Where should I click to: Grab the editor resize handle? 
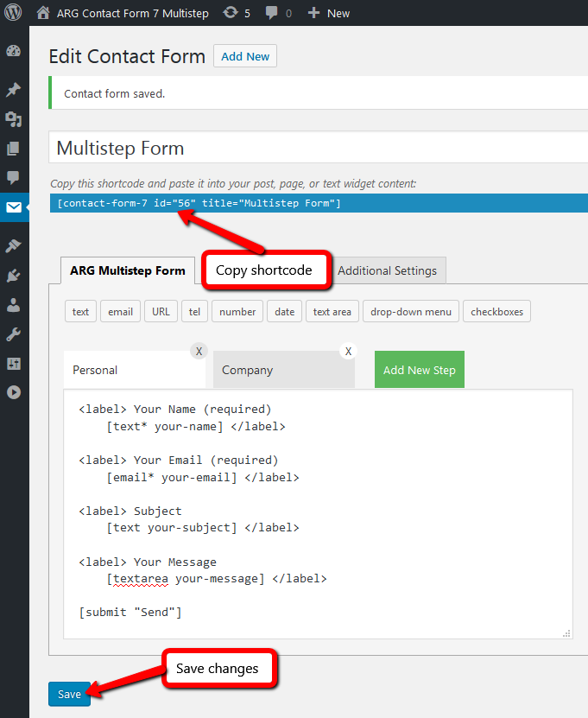click(x=567, y=633)
